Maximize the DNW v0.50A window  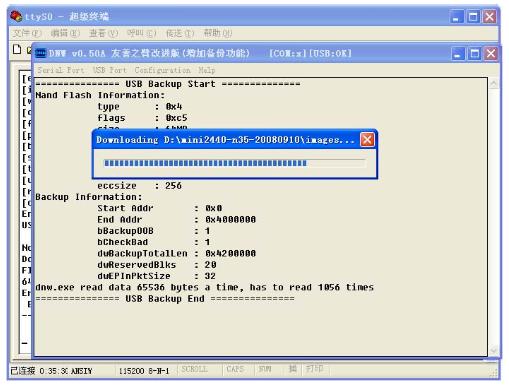pos(474,54)
